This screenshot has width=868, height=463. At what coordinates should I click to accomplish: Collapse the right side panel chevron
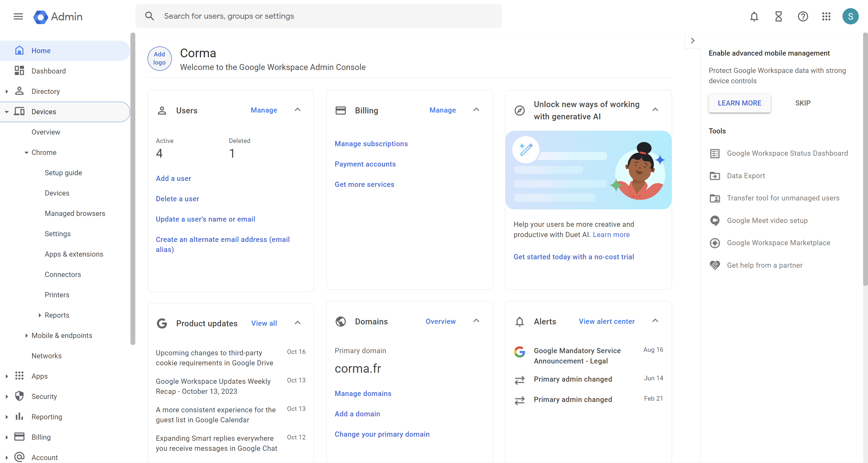693,41
